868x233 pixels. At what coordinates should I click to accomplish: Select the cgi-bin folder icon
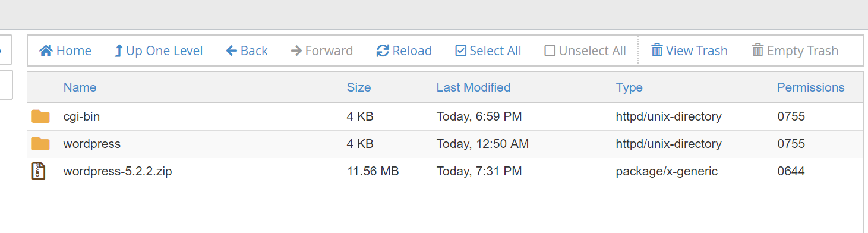(x=40, y=116)
